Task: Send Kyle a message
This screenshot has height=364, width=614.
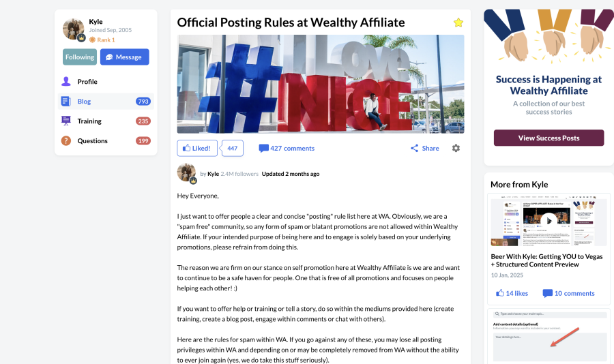Action: click(124, 57)
